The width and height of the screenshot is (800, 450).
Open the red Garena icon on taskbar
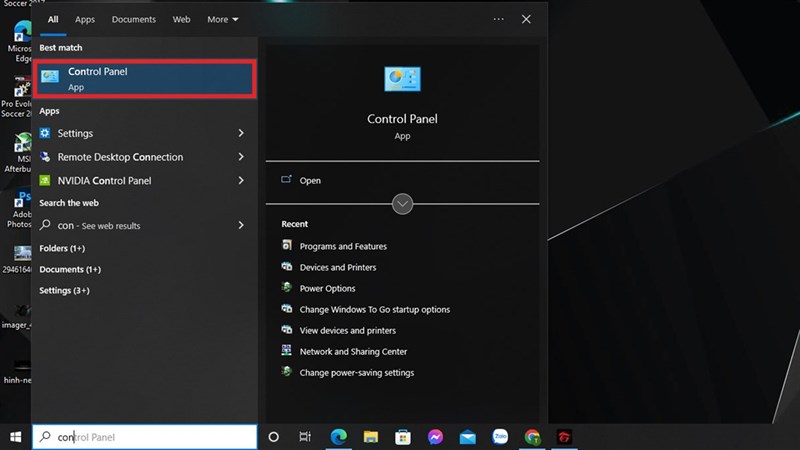(564, 437)
